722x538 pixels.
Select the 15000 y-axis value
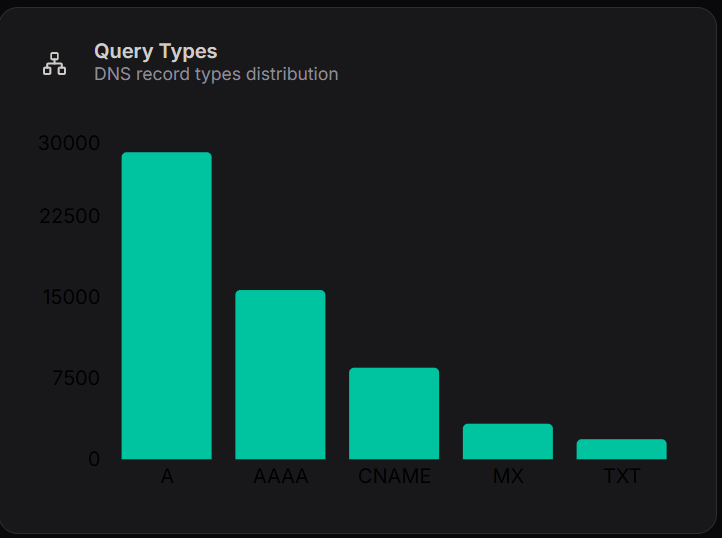(x=69, y=297)
